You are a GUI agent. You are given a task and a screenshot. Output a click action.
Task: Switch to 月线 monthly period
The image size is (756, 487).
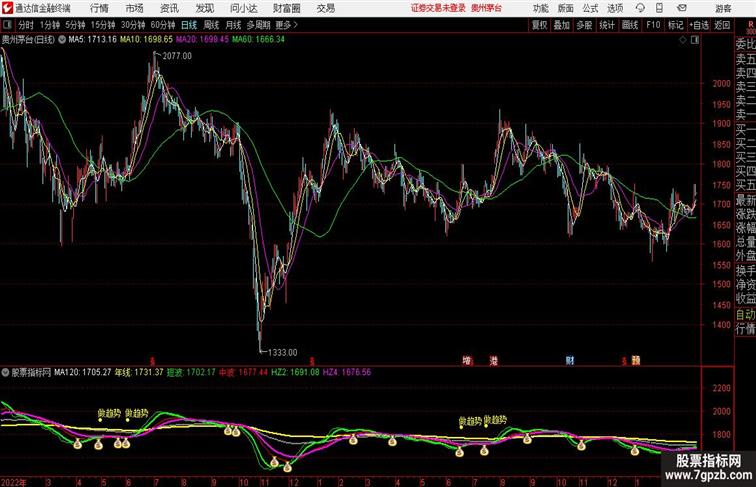click(x=233, y=25)
